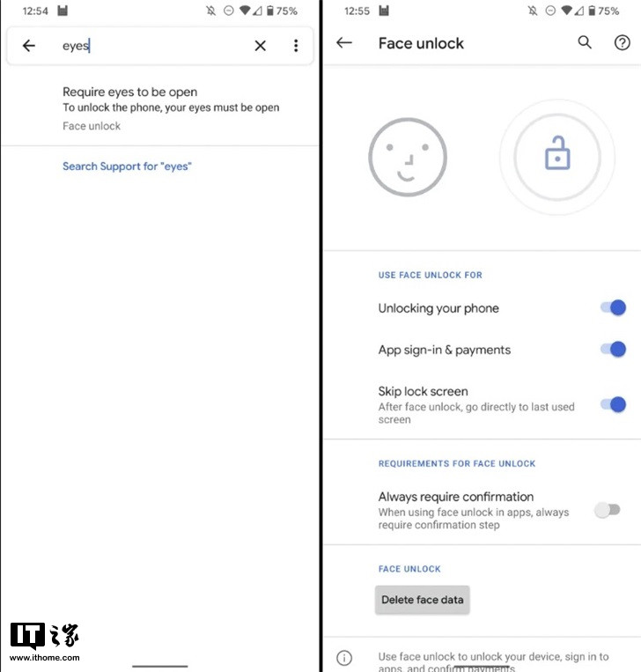The height and width of the screenshot is (672, 641).
Task: Tap back arrow on Face unlock page
Action: (x=344, y=42)
